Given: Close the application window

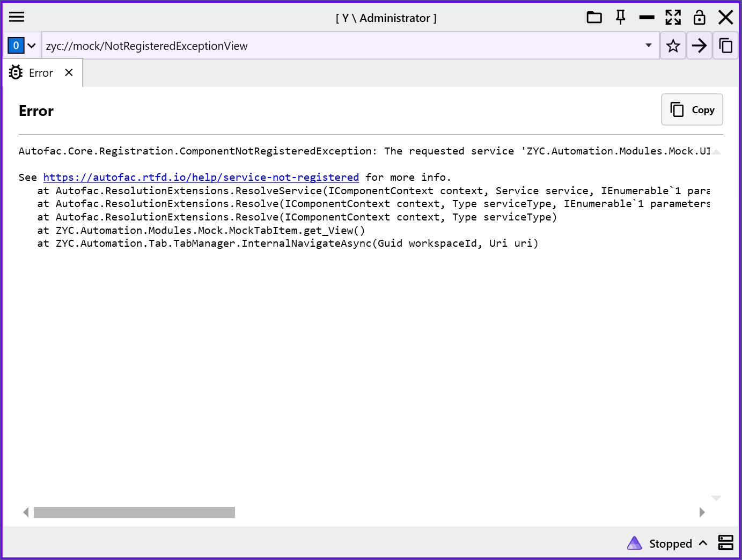Looking at the screenshot, I should tap(726, 18).
